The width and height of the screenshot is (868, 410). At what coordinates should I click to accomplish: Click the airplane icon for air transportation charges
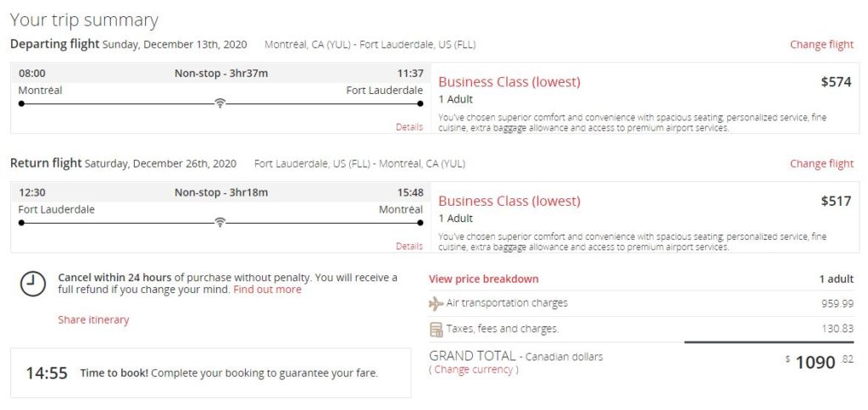437,303
